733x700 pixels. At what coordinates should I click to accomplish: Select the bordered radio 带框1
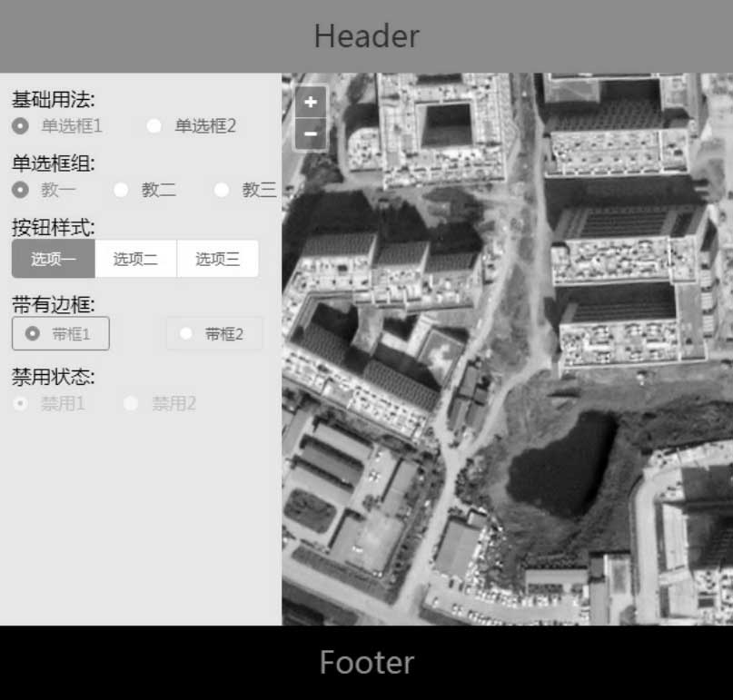pyautogui.click(x=60, y=333)
